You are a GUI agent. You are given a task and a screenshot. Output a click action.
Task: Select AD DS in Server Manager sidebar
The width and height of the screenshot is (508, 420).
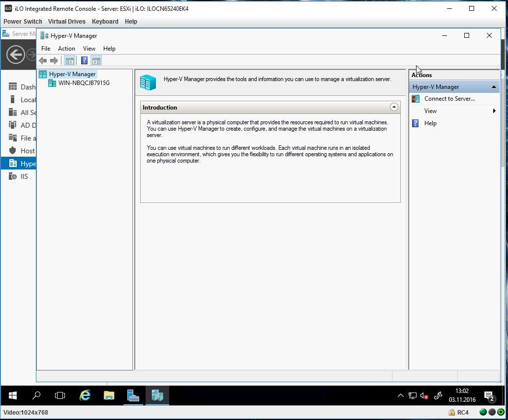(22, 125)
